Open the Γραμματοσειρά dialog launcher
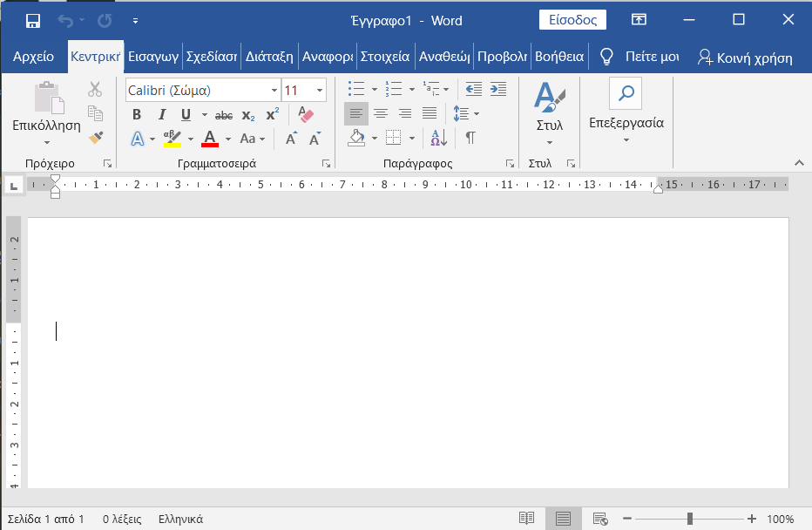The width and height of the screenshot is (812, 530). click(x=326, y=164)
